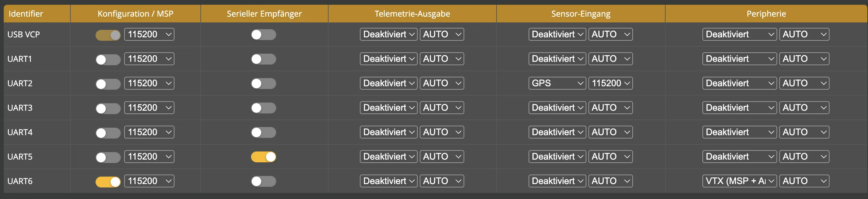
Task: Click the Peripherie column header
Action: pos(766,14)
